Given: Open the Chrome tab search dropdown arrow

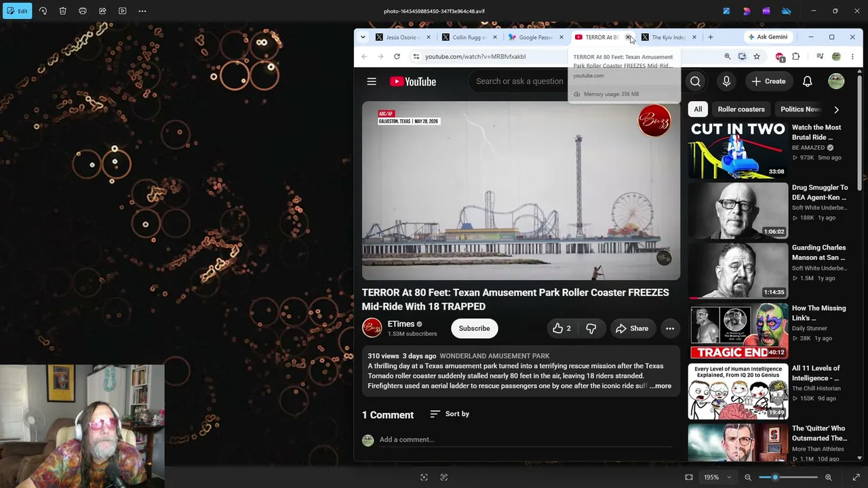Looking at the screenshot, I should [x=363, y=37].
